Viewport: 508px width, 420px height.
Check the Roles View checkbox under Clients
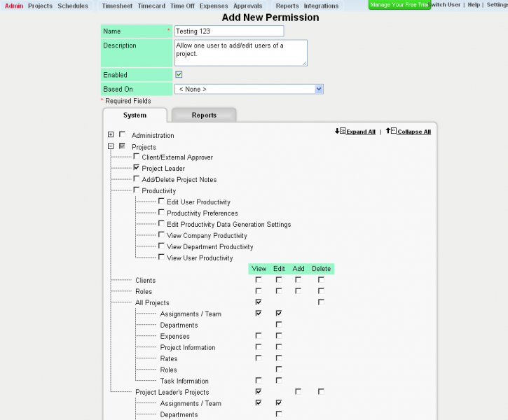pyautogui.click(x=259, y=291)
